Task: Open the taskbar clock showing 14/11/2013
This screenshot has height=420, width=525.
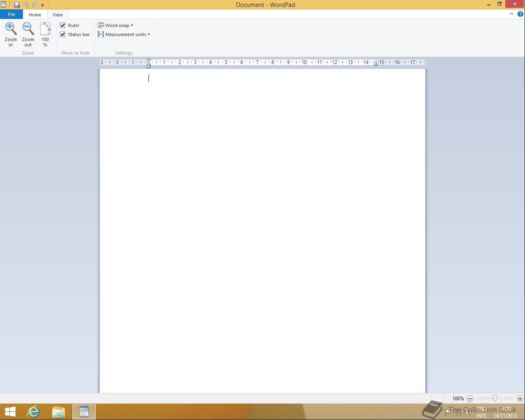Action: (505, 412)
